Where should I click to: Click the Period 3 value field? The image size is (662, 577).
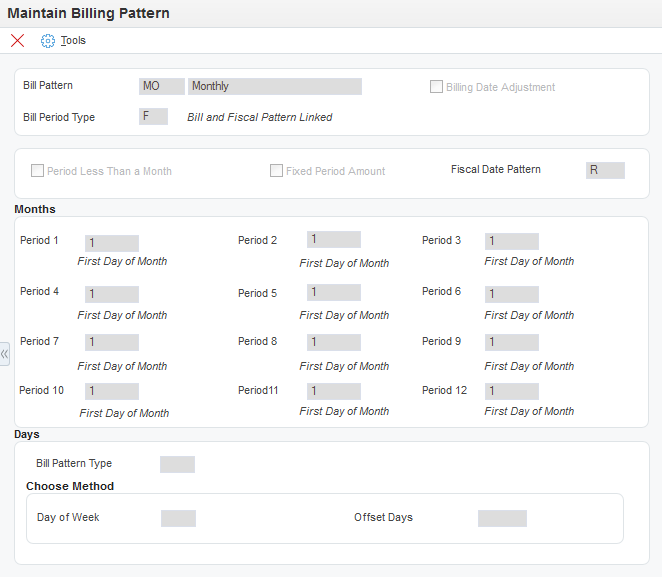pyautogui.click(x=512, y=241)
